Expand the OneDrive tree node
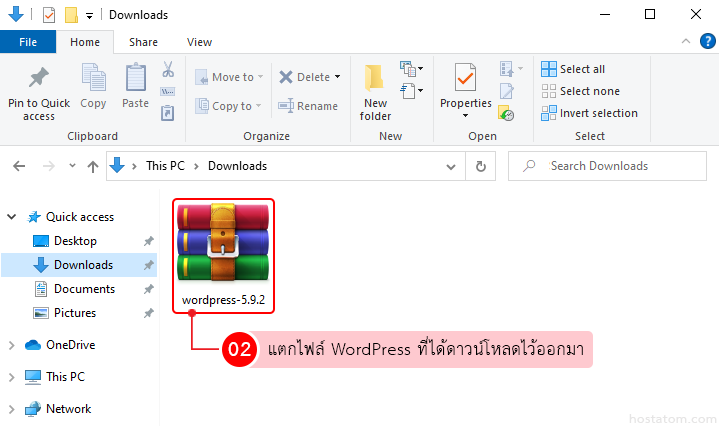This screenshot has width=720, height=426. pyautogui.click(x=12, y=345)
